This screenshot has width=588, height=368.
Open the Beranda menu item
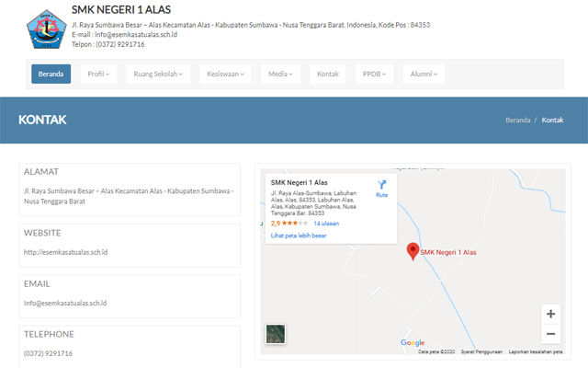pos(51,74)
